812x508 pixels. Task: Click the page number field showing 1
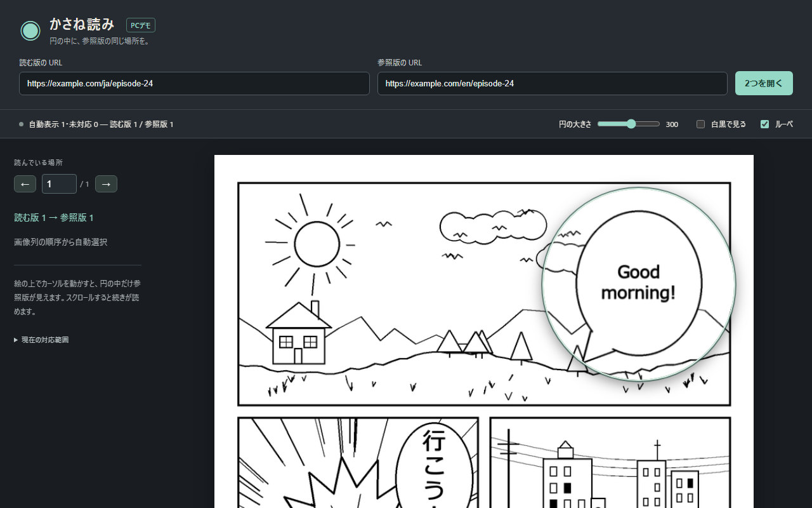pos(59,184)
